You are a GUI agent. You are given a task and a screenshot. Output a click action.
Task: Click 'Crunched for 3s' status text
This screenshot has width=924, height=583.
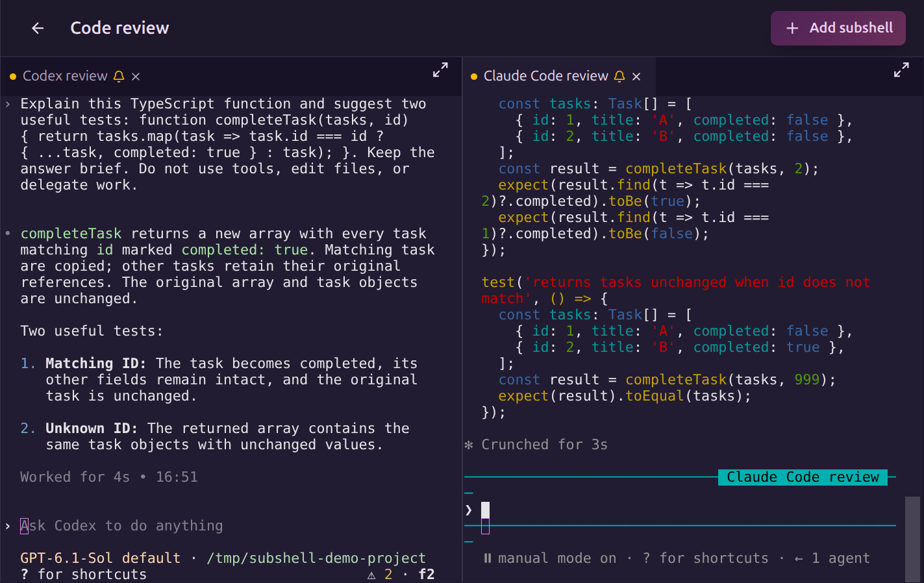544,445
